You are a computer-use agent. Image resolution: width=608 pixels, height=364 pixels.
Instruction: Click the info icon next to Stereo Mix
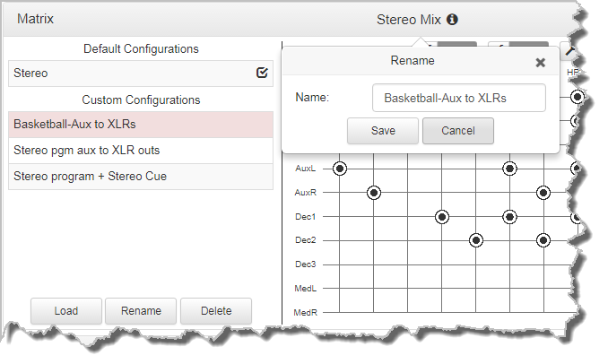[x=452, y=19]
